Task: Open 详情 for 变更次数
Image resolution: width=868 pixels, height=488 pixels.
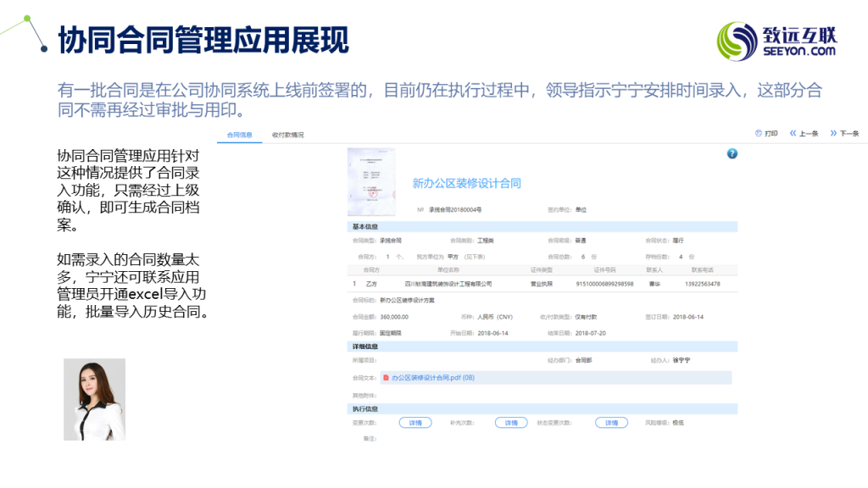Action: pos(415,422)
